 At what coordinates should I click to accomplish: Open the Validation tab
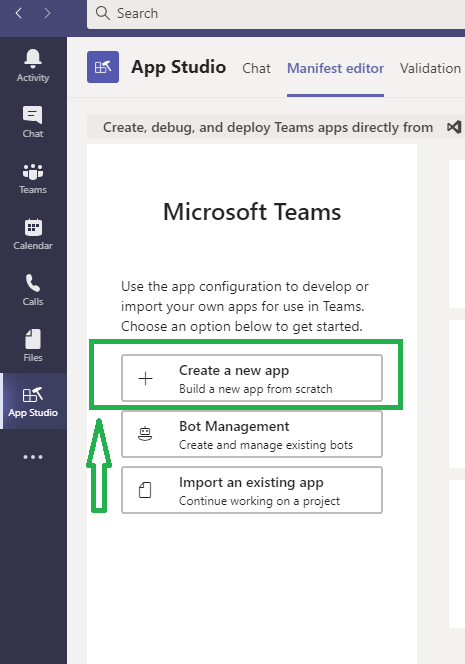430,68
